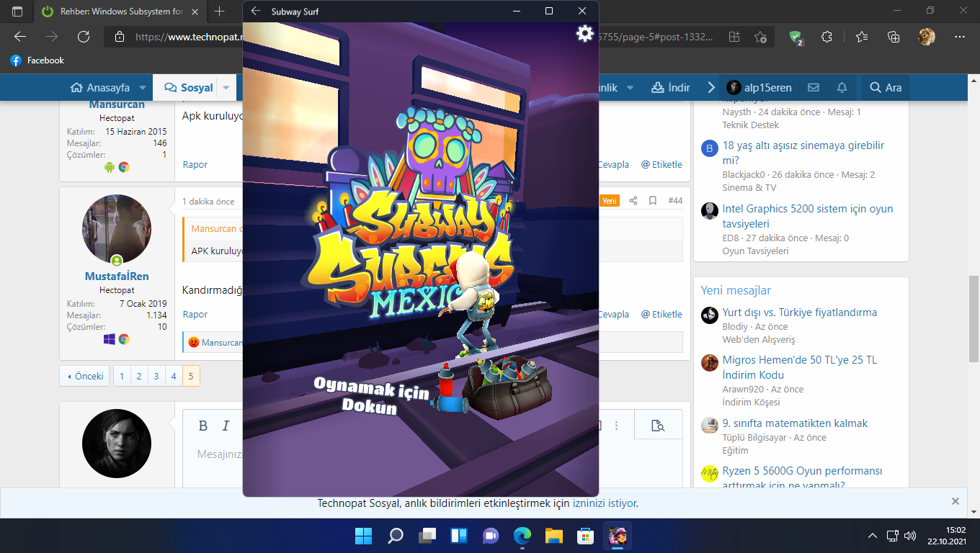Expand the Sosyal dropdown arrow

click(226, 88)
